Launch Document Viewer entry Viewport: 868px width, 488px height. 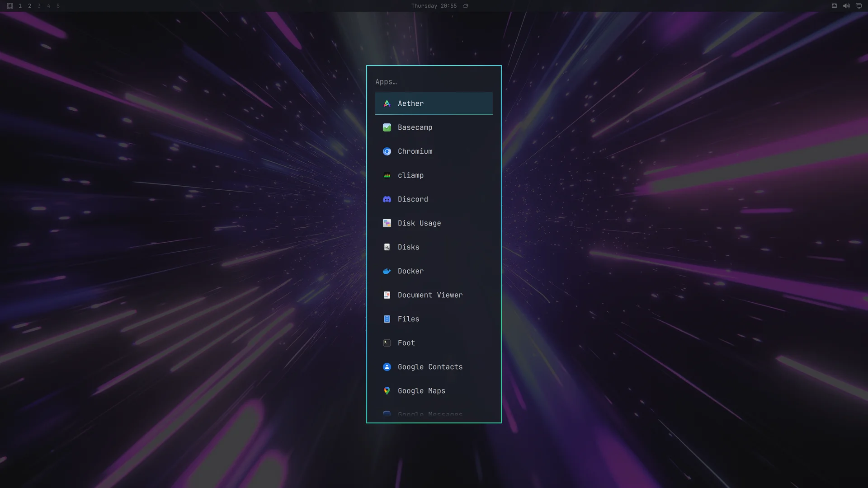[x=434, y=295]
